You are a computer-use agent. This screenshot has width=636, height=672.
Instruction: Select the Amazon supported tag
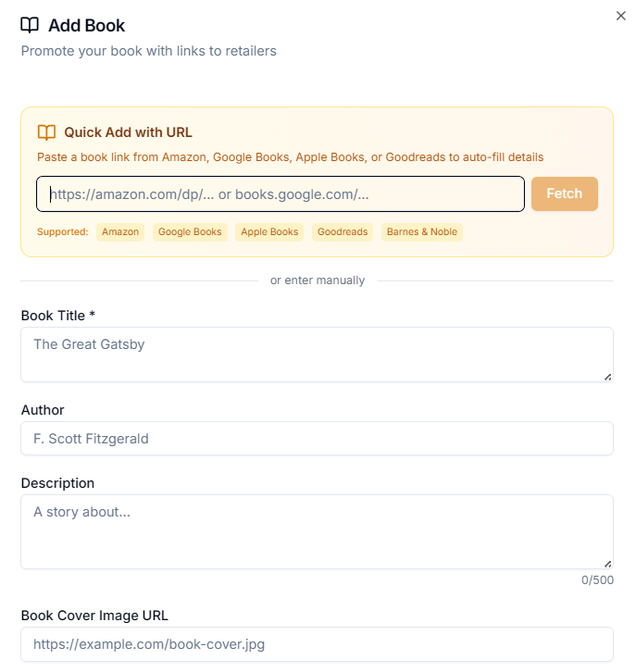(120, 231)
